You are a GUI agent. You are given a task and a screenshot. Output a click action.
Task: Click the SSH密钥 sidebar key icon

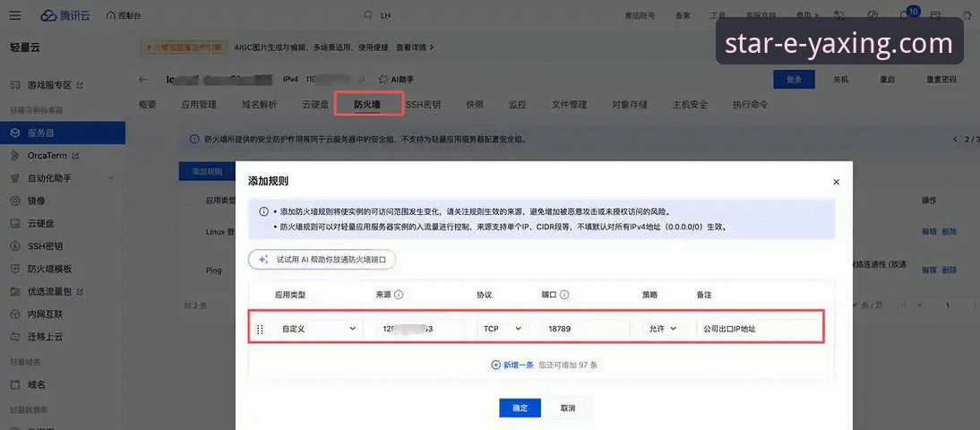point(15,245)
